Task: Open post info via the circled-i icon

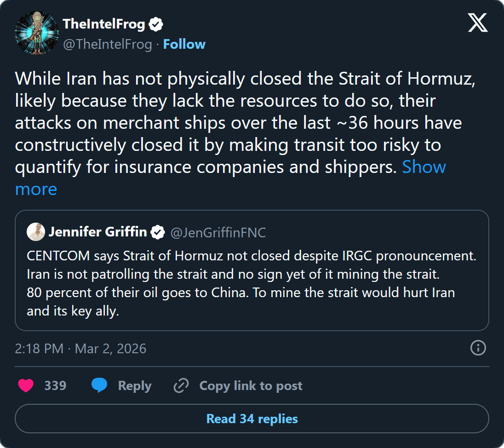Action: click(x=478, y=349)
